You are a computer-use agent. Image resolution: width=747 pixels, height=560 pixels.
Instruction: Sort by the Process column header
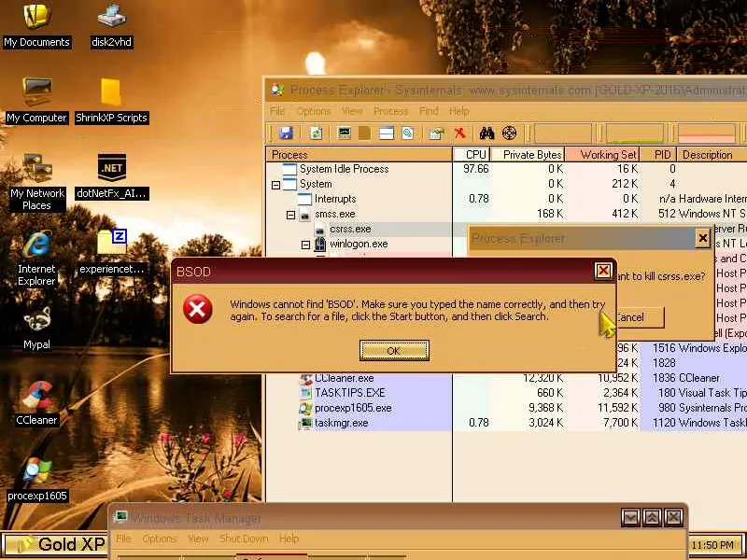tap(359, 154)
